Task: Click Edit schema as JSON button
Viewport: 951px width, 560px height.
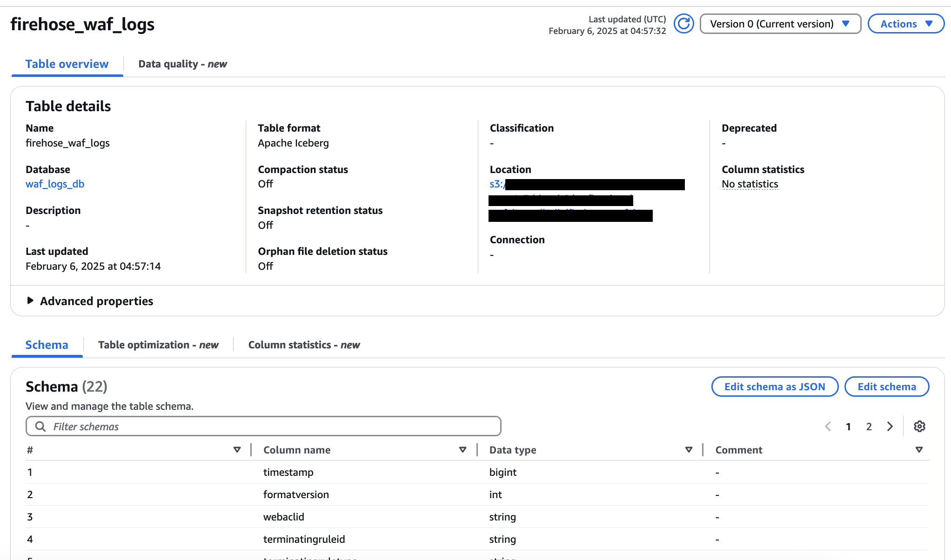Action: point(774,387)
